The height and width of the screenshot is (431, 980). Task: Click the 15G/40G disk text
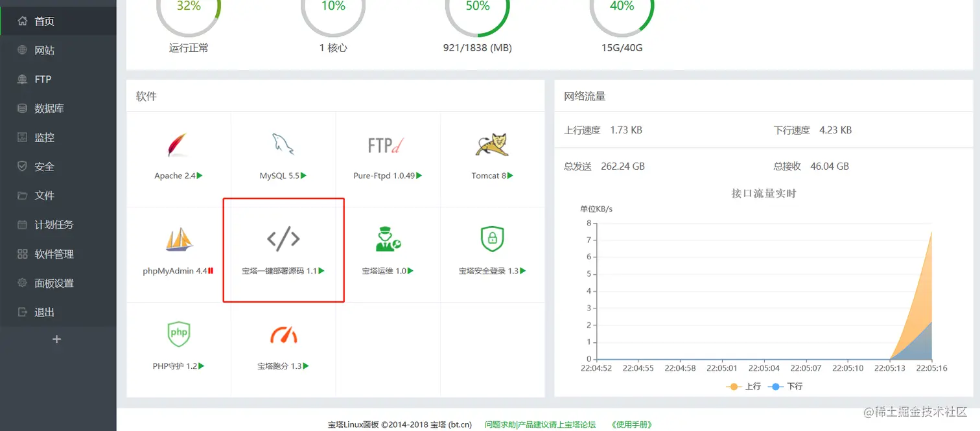[x=622, y=48]
